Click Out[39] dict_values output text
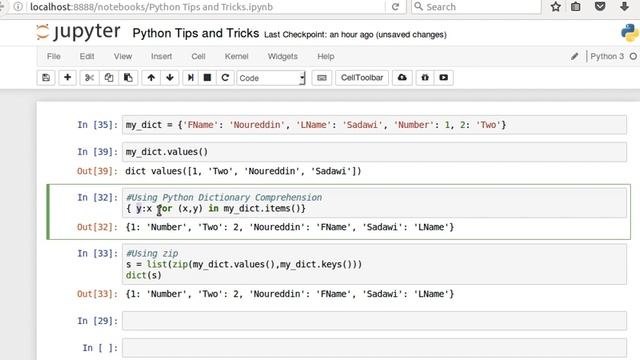 pyautogui.click(x=243, y=171)
